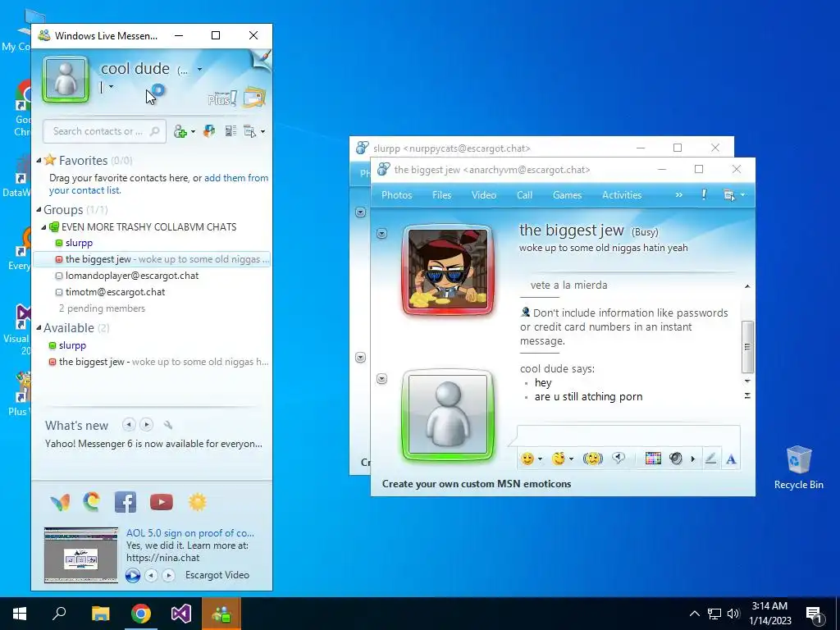The image size is (840, 630).
Task: Click the gray speaker icon in chat toolbar
Action: pos(676,459)
